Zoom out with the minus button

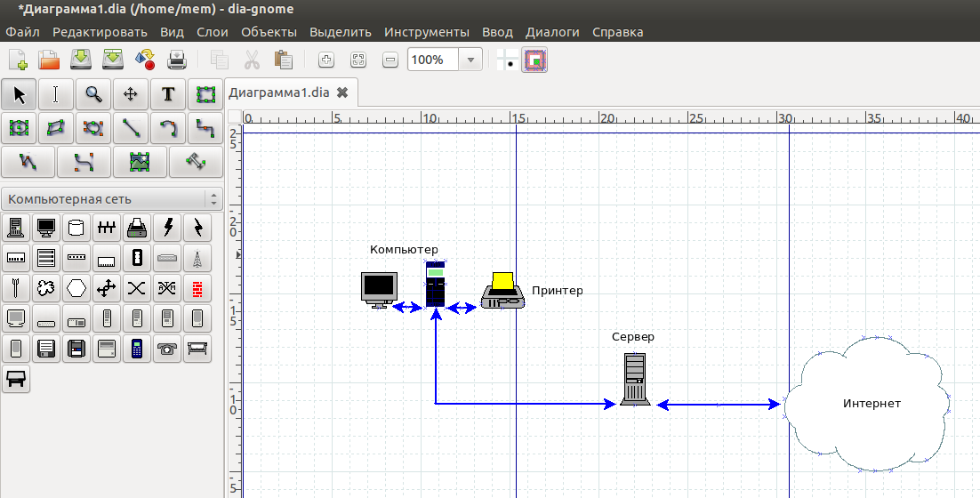click(x=390, y=60)
